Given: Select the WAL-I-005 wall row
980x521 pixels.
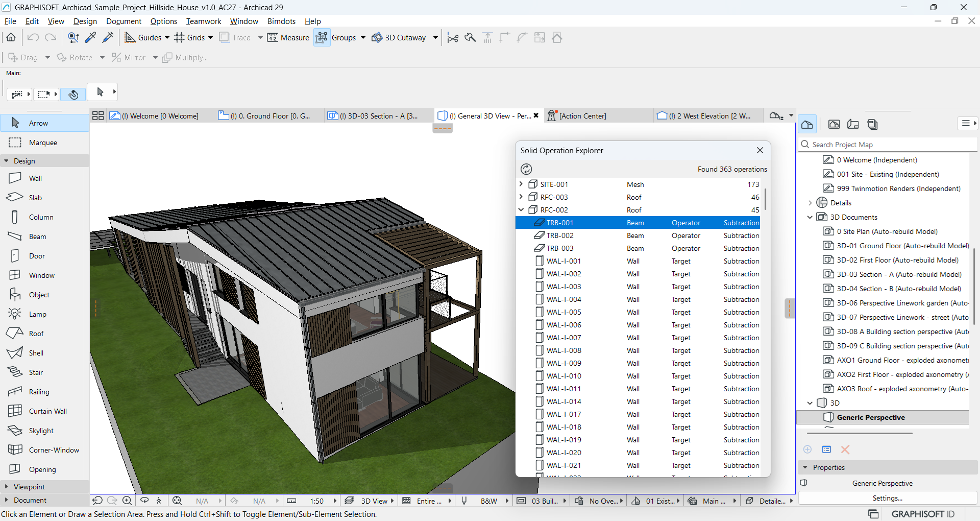Looking at the screenshot, I should pos(563,312).
